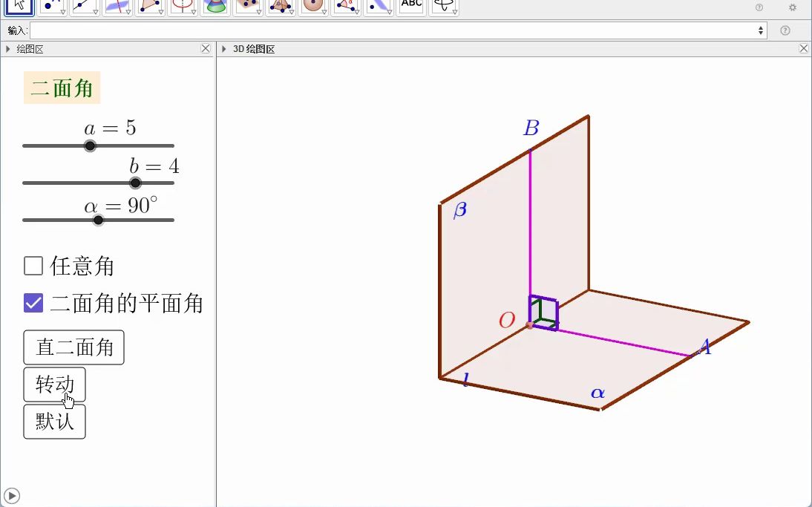The width and height of the screenshot is (812, 507).
Task: Close the 绘图区 panel
Action: [x=206, y=49]
